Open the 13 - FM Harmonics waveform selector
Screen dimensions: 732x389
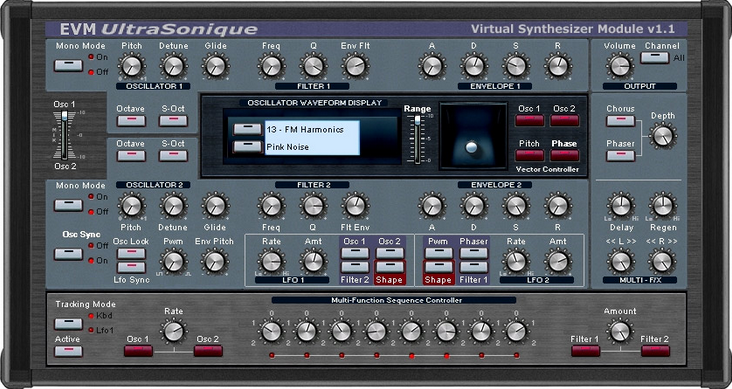tap(247, 129)
